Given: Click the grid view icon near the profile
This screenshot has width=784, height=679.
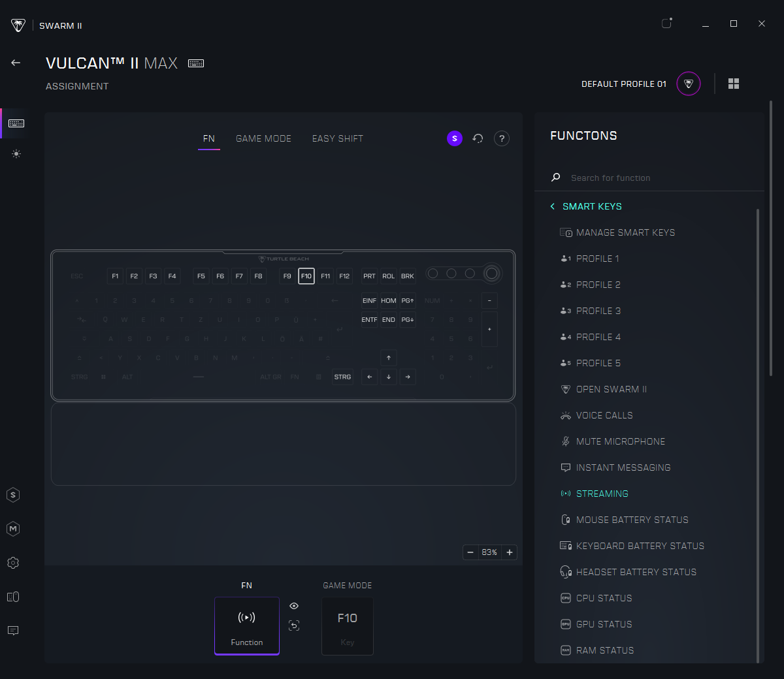Looking at the screenshot, I should click(x=734, y=84).
